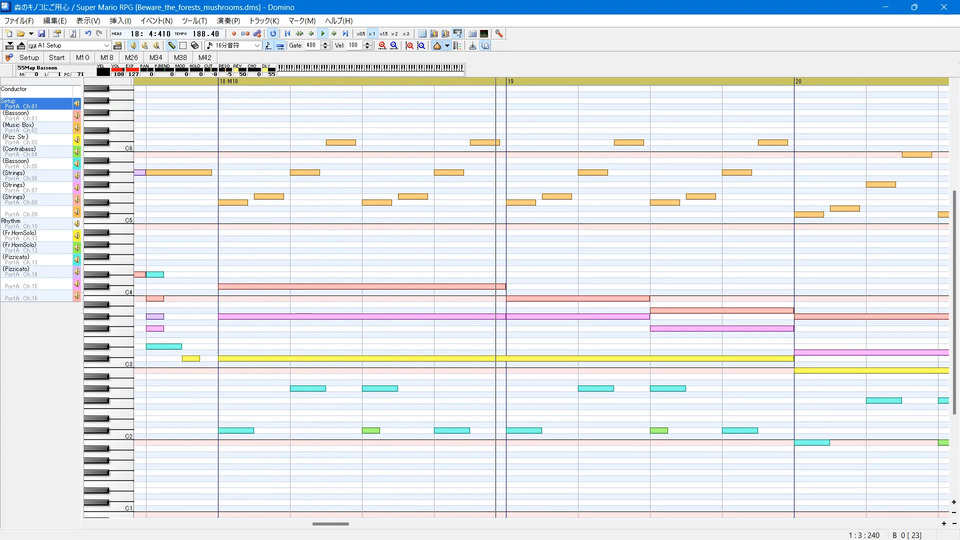
Task: Redo the last undone edit
Action: pyautogui.click(x=99, y=34)
